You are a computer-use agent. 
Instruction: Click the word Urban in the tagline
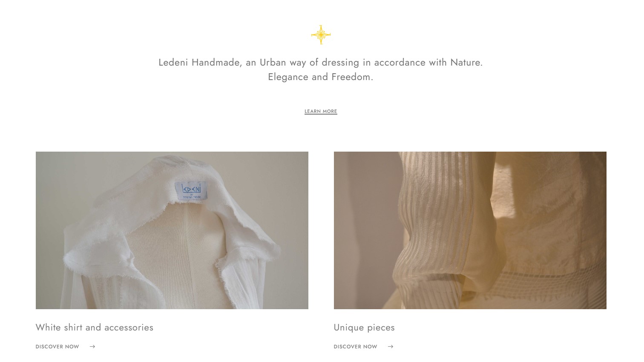point(273,63)
